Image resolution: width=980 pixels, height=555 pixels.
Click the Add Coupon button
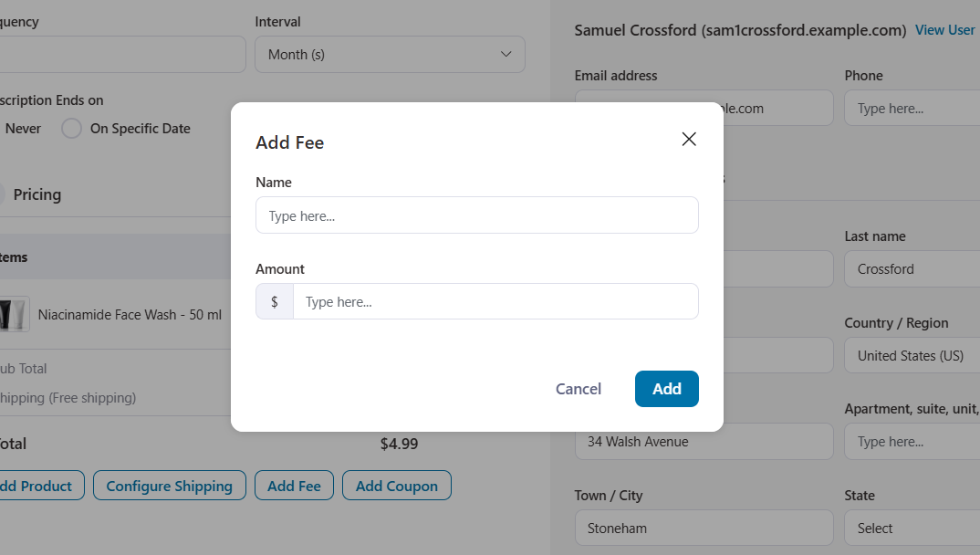click(x=396, y=486)
